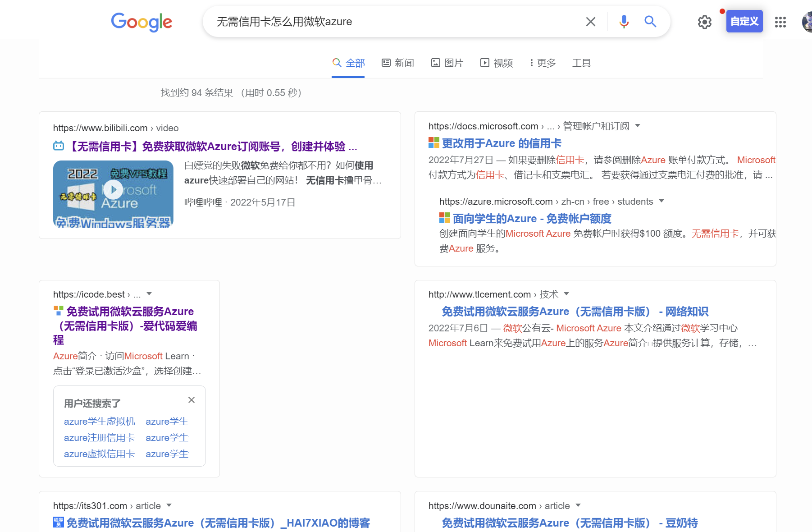Click the its301 程序员 favicon
Screen dimensions: 812x532
click(x=59, y=523)
